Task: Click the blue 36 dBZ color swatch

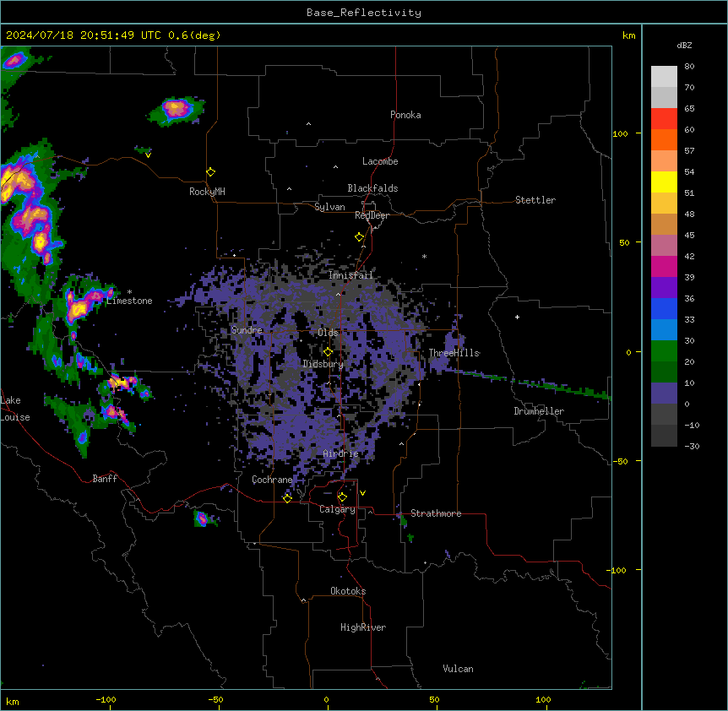Action: tap(664, 308)
